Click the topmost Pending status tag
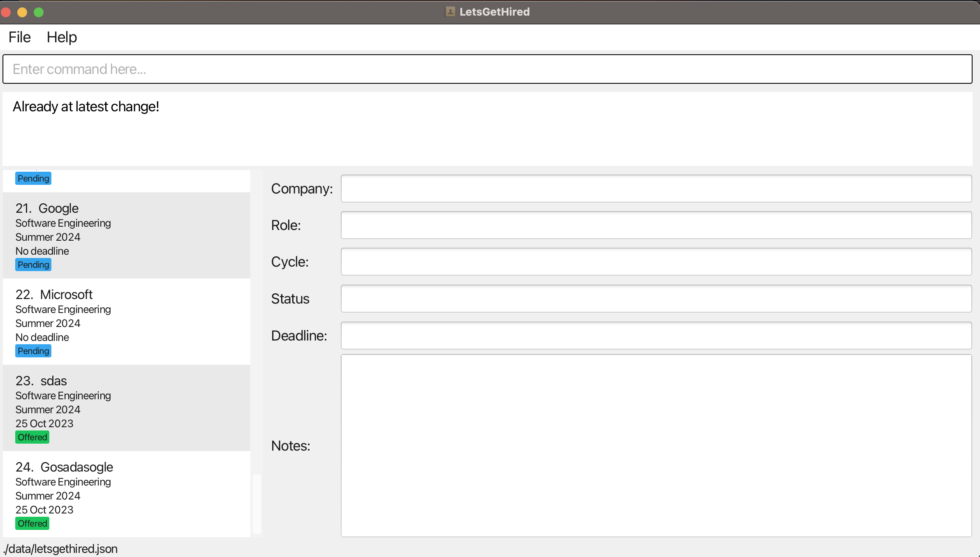The height and width of the screenshot is (557, 980). [x=33, y=178]
